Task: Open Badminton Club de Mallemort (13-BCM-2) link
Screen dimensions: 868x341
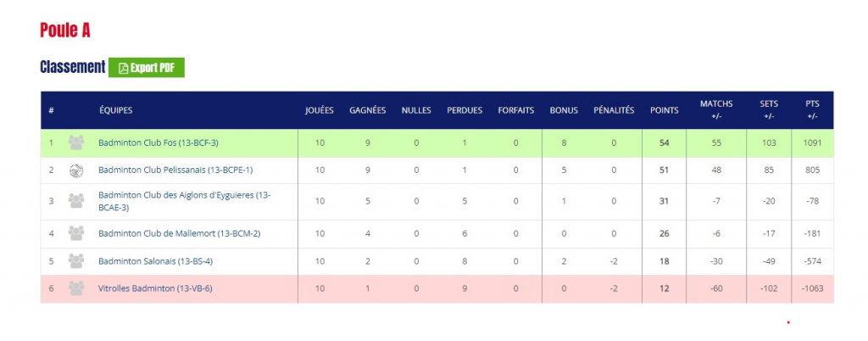Action: (180, 233)
